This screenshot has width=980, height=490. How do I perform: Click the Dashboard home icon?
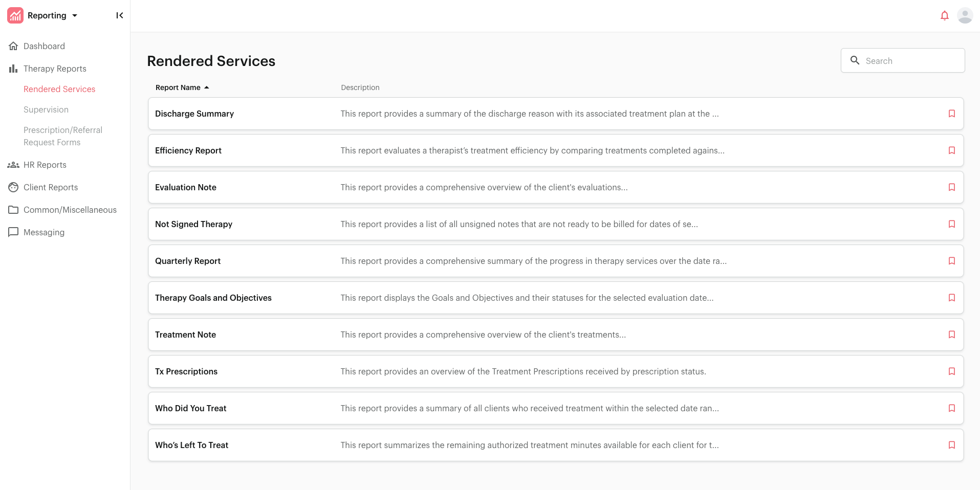13,46
